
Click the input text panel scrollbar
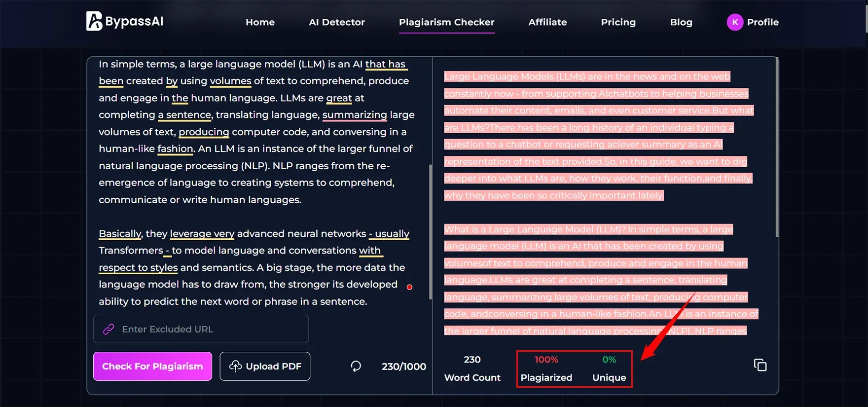pos(431,232)
